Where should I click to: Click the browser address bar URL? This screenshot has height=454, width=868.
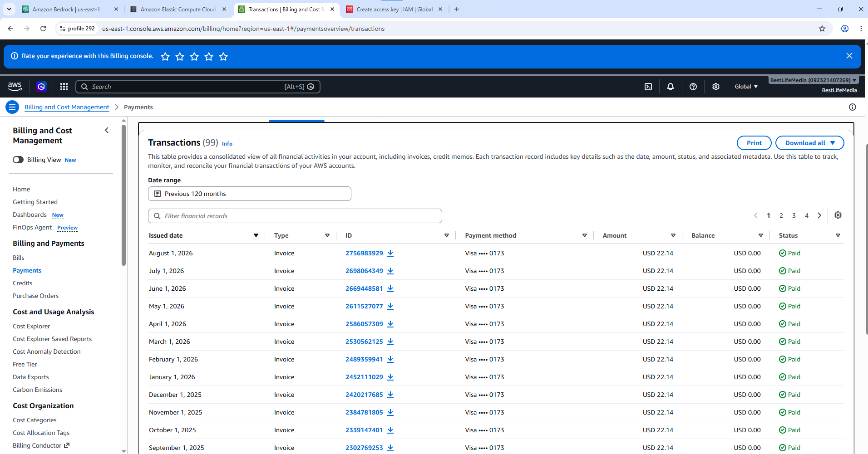[x=243, y=29]
